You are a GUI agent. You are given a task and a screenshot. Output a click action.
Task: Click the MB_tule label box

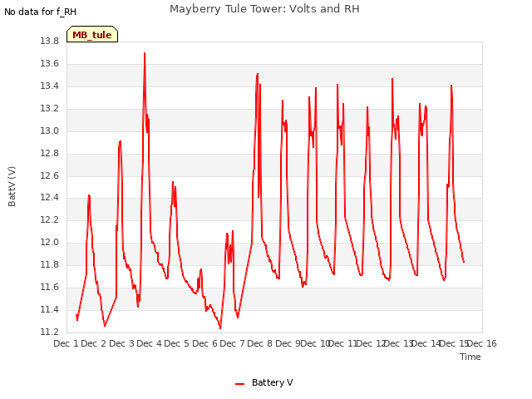coord(92,34)
